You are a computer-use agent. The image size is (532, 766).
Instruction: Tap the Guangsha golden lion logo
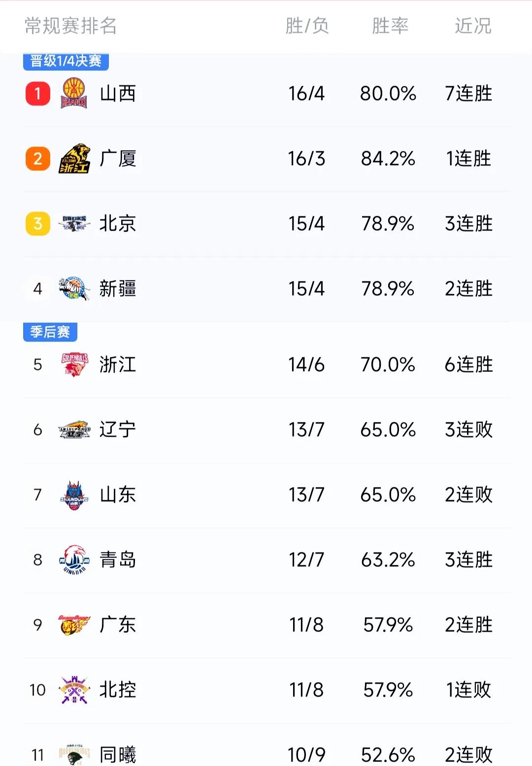click(x=74, y=159)
